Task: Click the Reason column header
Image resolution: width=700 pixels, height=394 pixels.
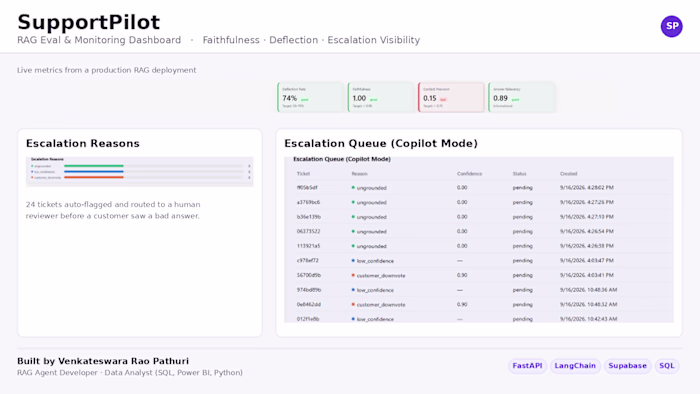Action: pyautogui.click(x=359, y=174)
